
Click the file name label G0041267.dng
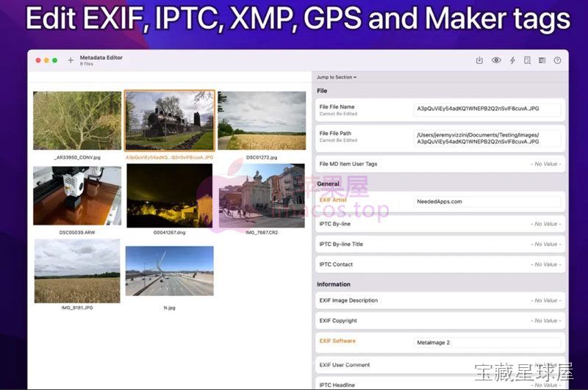(x=170, y=233)
